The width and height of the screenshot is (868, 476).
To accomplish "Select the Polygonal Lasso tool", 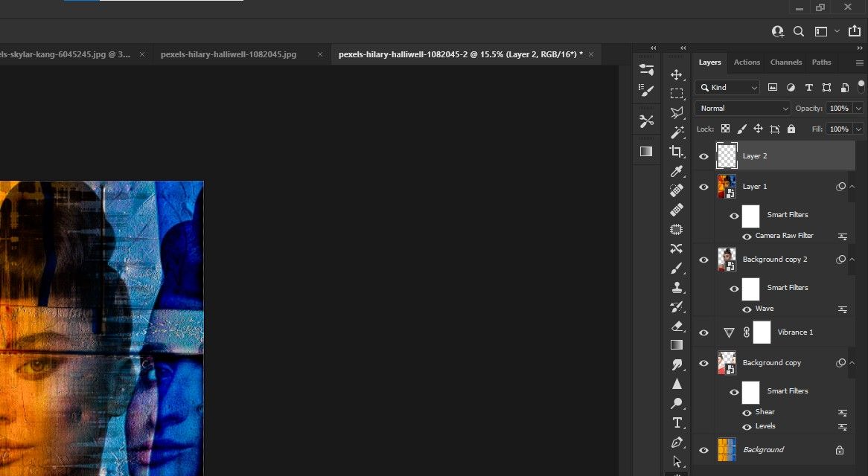I will (x=677, y=113).
